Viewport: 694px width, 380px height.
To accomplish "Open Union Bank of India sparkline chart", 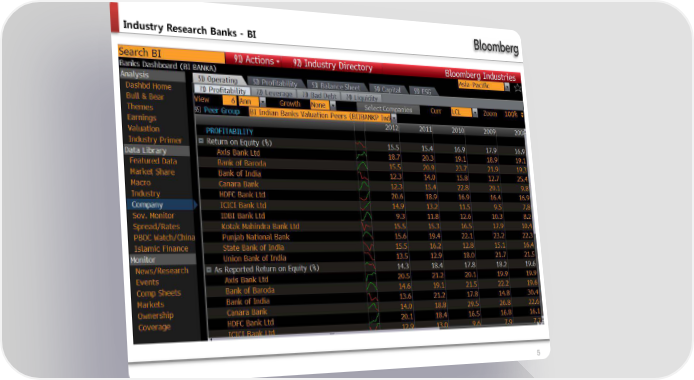I will coord(369,257).
